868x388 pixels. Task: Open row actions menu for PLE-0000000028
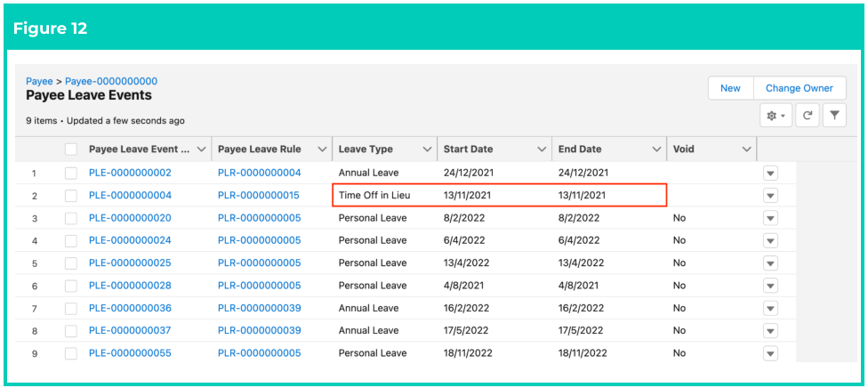pyautogui.click(x=770, y=286)
